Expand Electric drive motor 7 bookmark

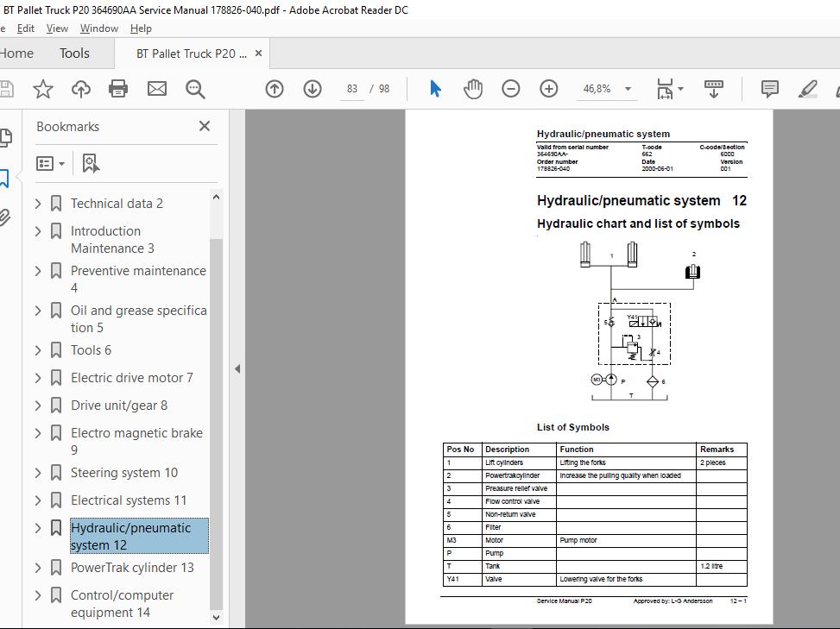click(x=38, y=378)
